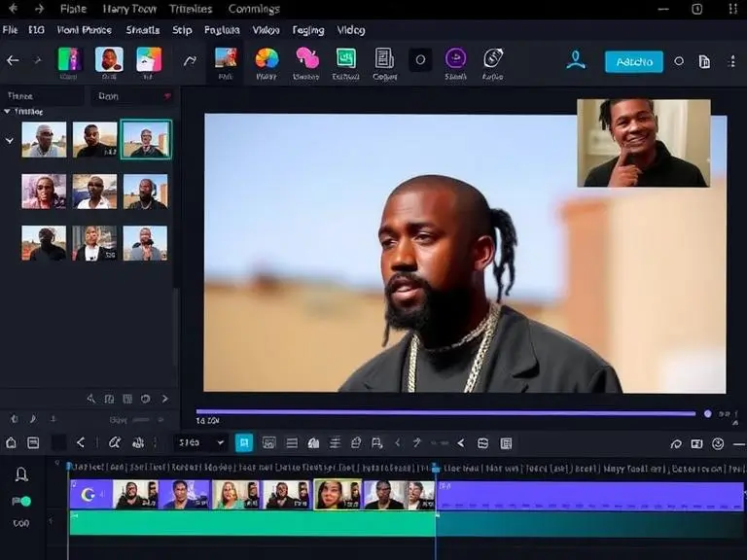Click the home icon in the timeline toolbar
The width and height of the screenshot is (747, 560).
click(11, 443)
